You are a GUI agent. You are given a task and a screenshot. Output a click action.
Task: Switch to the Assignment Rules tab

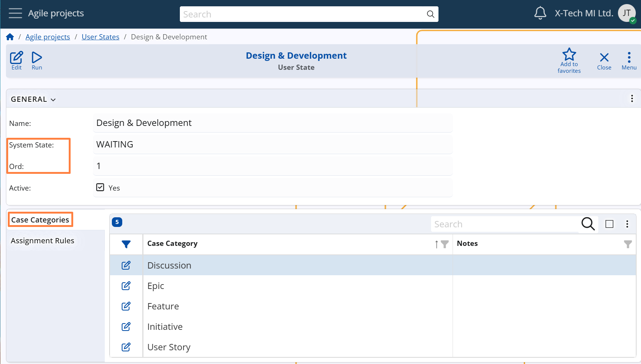click(x=42, y=241)
